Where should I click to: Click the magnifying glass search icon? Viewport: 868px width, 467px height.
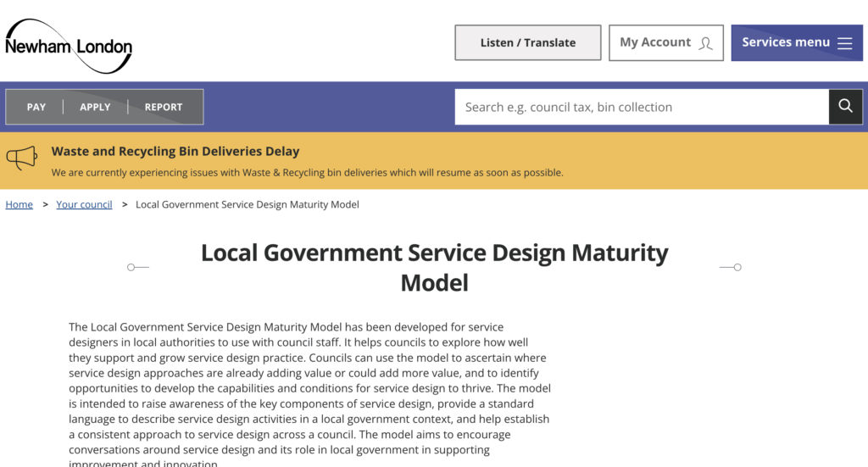click(845, 106)
